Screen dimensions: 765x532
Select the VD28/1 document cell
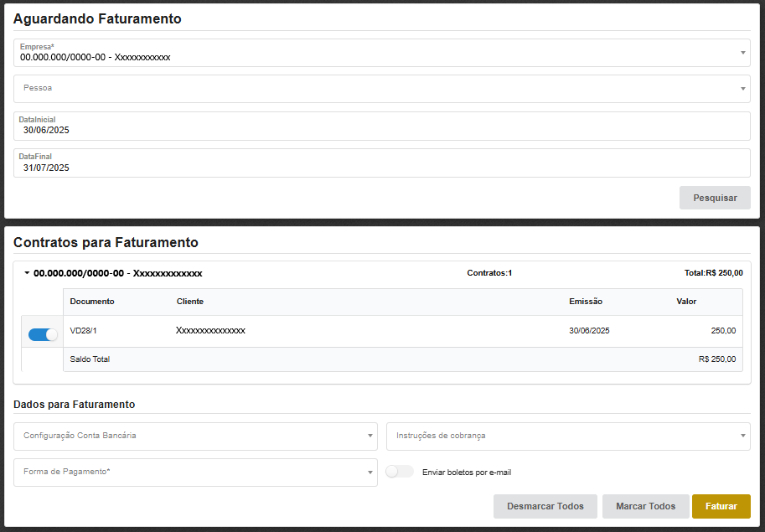click(84, 331)
